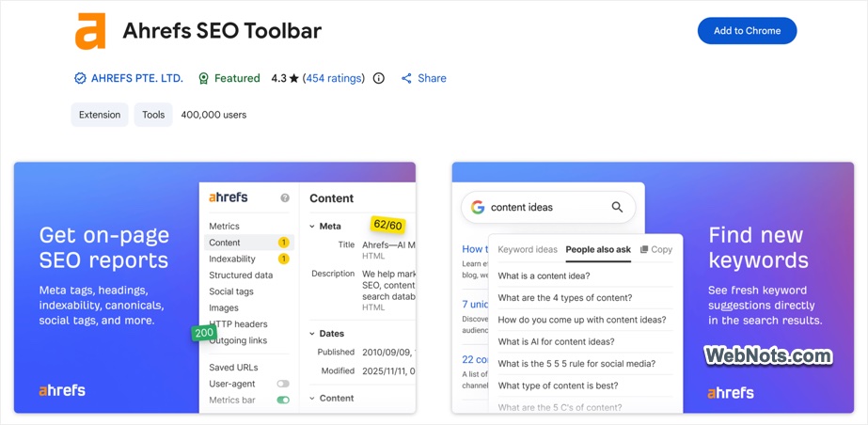Open Outgoing links in the sidebar
Screen dimensions: 868x425
(238, 340)
